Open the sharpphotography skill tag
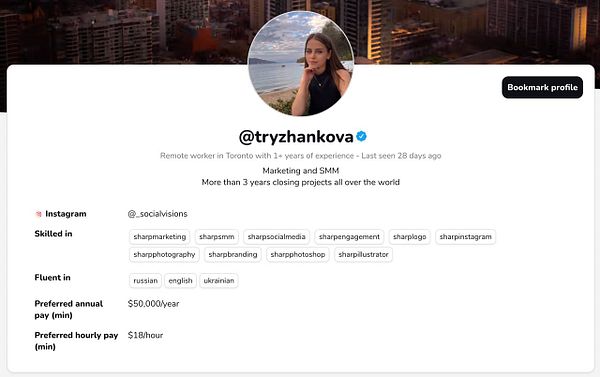 [x=164, y=255]
